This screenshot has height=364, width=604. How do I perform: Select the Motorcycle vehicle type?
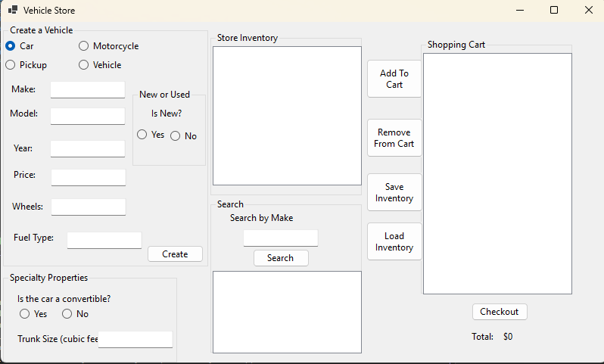pos(109,46)
